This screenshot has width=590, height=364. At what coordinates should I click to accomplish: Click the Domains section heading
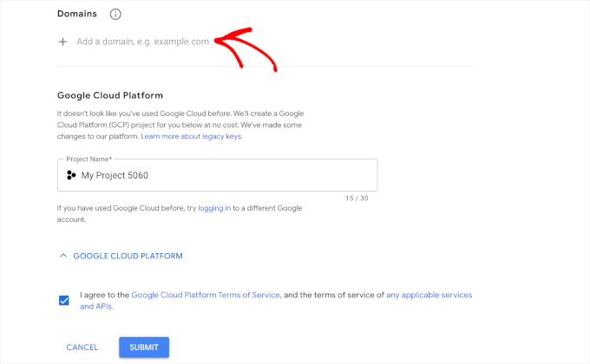77,15
